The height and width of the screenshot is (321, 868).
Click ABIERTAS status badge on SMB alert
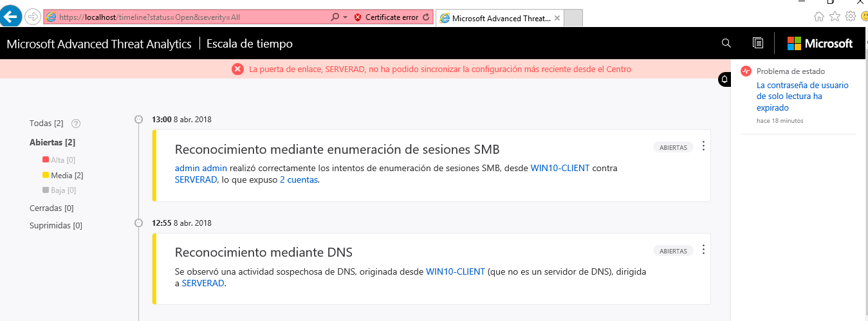673,147
